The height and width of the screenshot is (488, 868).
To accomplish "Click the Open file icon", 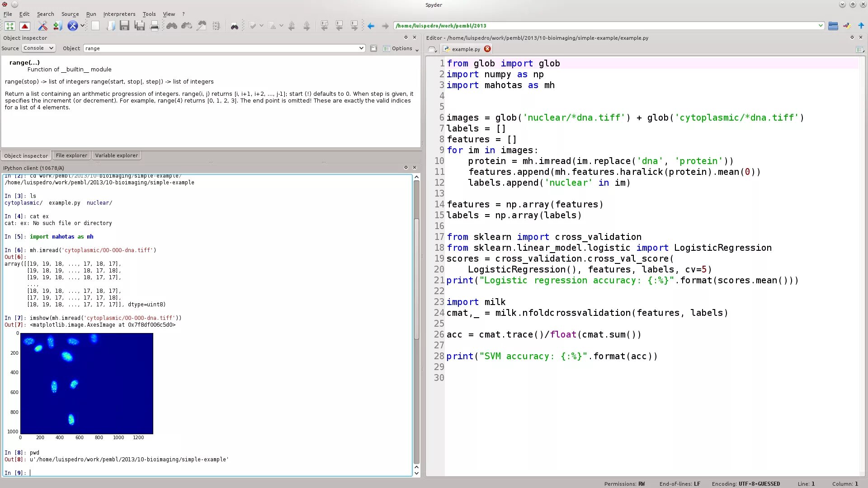I will pyautogui.click(x=110, y=26).
